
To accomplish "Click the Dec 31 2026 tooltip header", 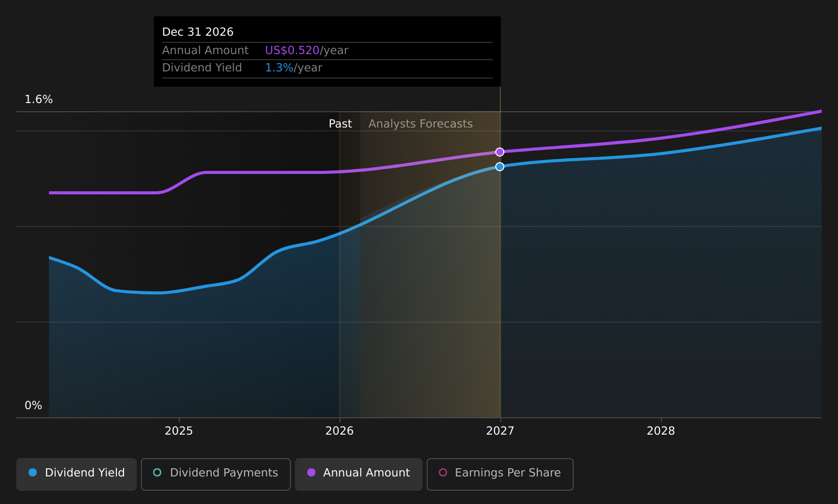I will [198, 32].
